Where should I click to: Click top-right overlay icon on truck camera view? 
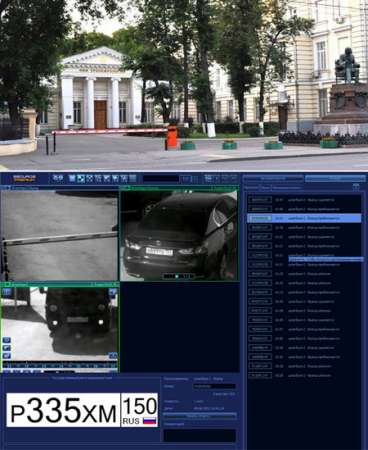113,292
